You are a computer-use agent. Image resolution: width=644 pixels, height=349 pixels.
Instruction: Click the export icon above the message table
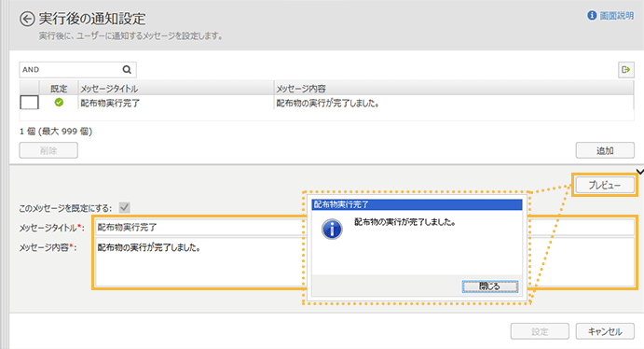626,70
